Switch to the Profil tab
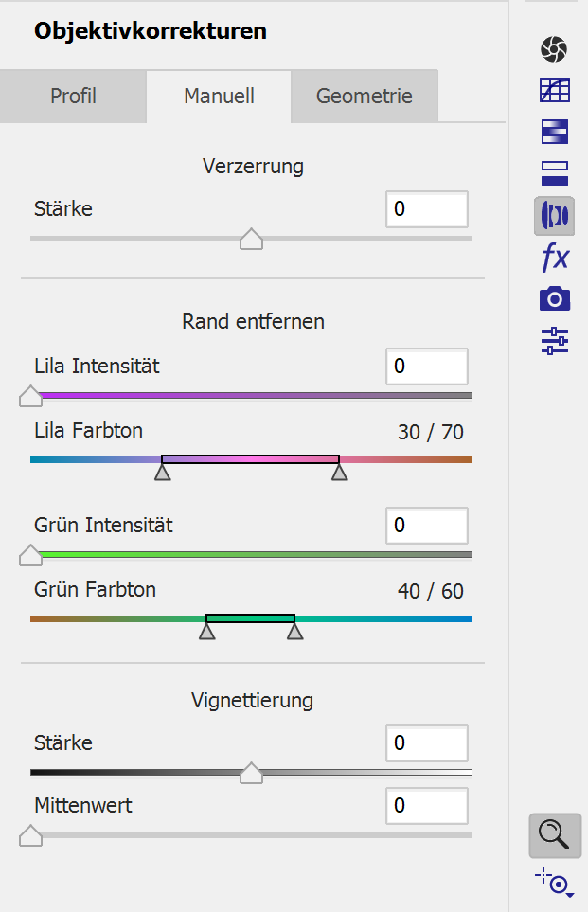The image size is (588, 912). click(73, 97)
